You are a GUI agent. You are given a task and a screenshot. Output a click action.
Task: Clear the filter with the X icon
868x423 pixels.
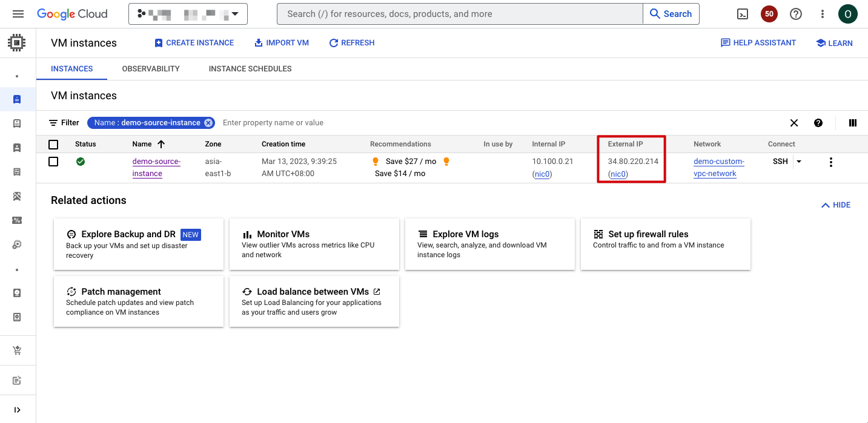click(794, 123)
